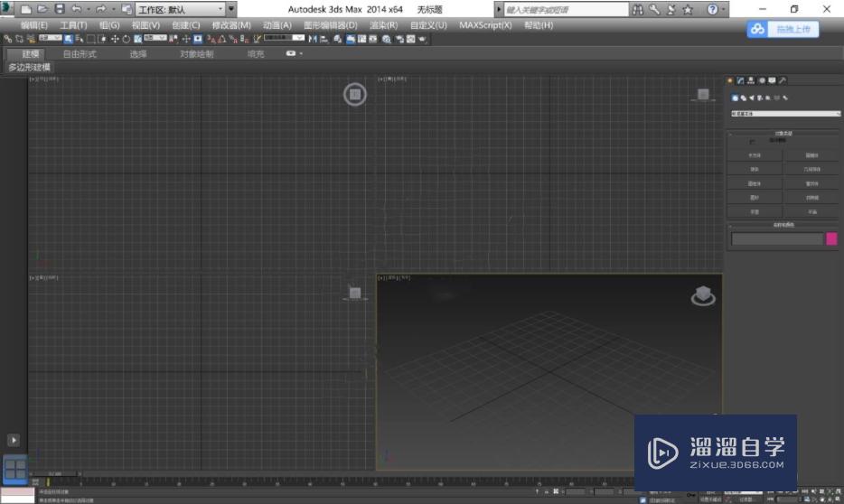
Task: Open the named selection sets dropdown
Action: [x=285, y=38]
